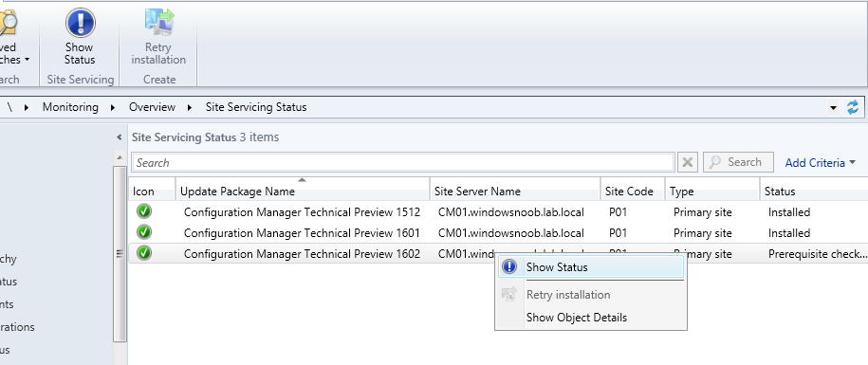Click site code P01 in Preview 1601 row
Image resolution: width=868 pixels, height=365 pixels.
point(618,233)
